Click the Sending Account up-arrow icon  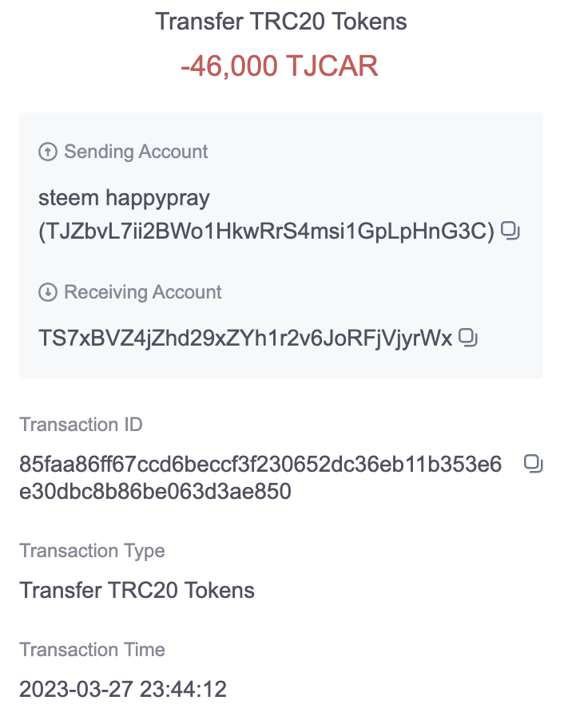pos(47,152)
